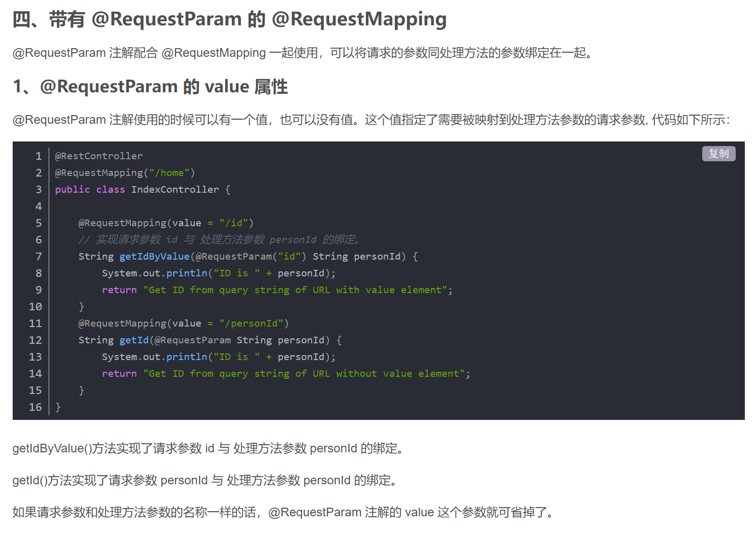Image resolution: width=756 pixels, height=533 pixels.
Task: Click code line @RequestMapping("/home")
Action: [125, 173]
